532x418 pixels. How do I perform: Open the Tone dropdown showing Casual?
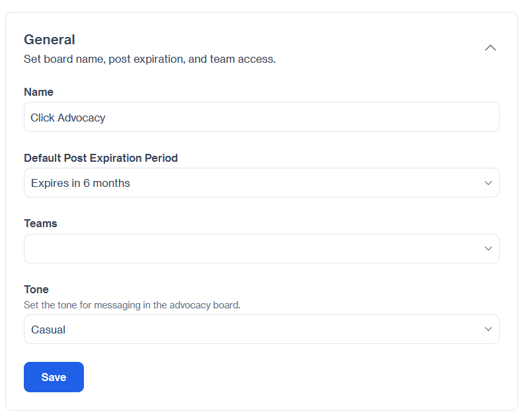pos(262,329)
